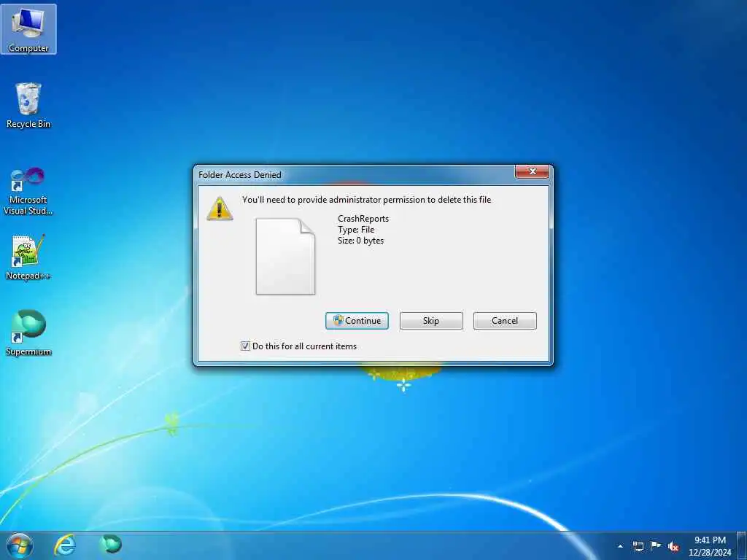Select the Supermium desktop shortcut
This screenshot has width=747, height=560.
click(x=28, y=332)
